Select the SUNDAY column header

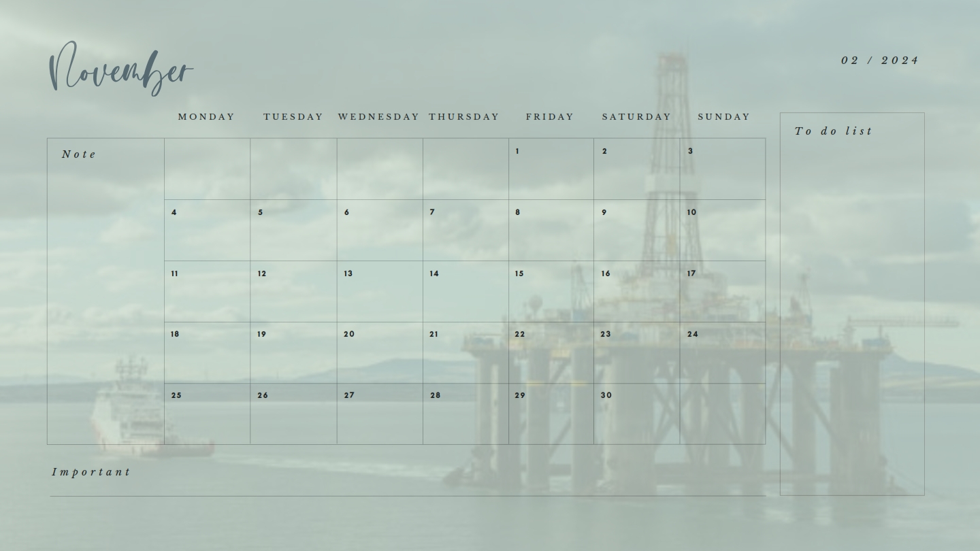[723, 116]
